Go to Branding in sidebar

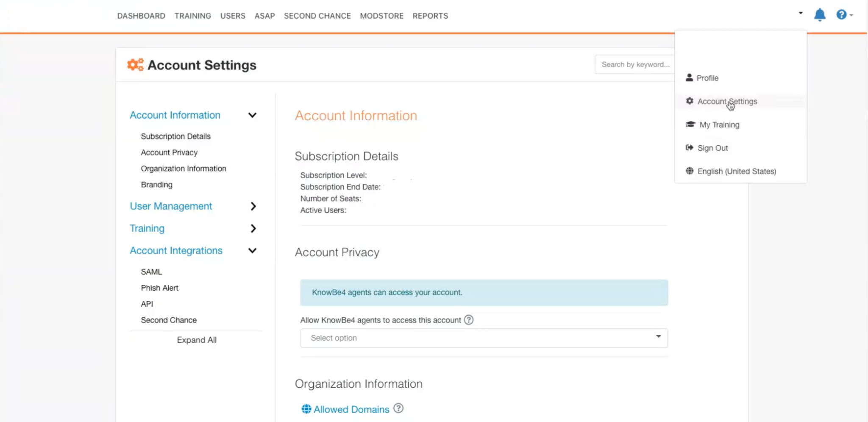coord(156,185)
